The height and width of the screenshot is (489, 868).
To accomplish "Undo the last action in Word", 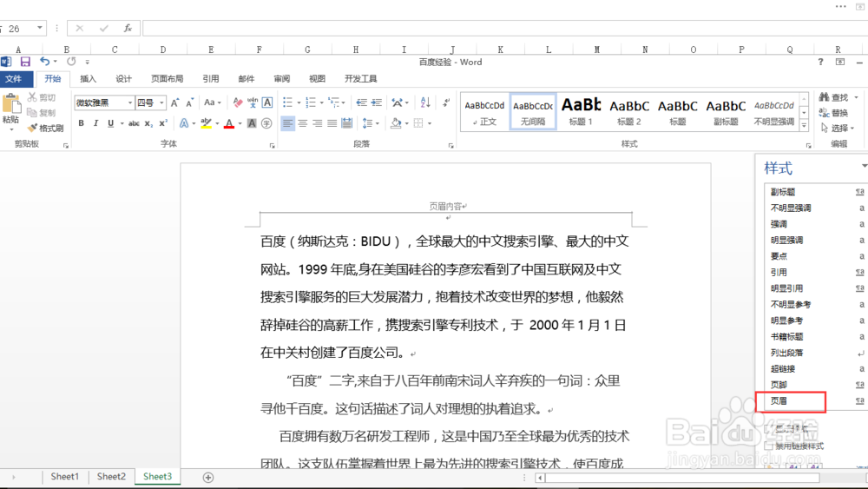I will 45,62.
